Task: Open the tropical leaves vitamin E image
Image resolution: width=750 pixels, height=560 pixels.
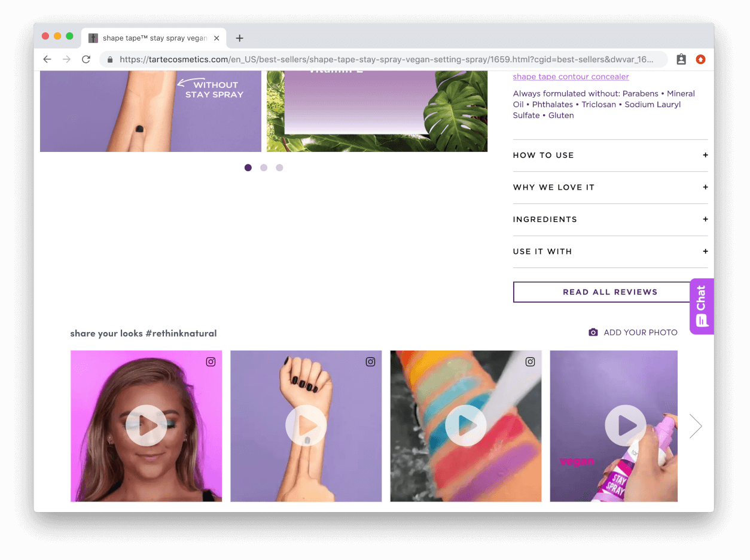Action: [377, 111]
